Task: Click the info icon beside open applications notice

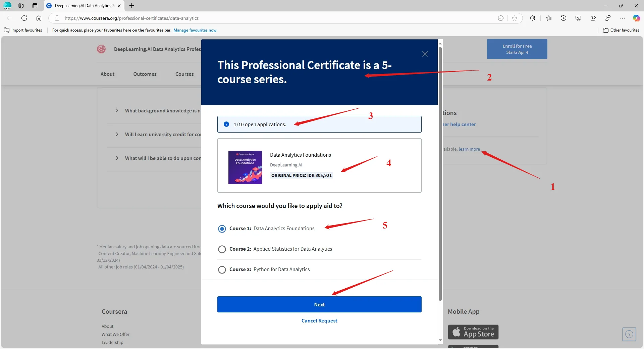Action: pos(226,124)
